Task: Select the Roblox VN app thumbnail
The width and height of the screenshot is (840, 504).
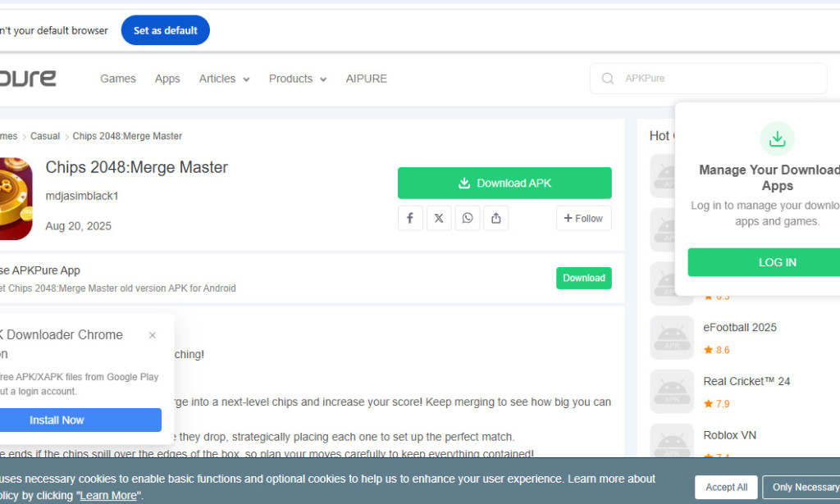Action: [x=671, y=440]
